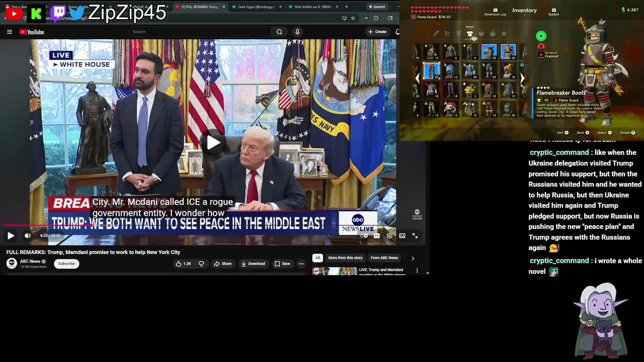644x362 pixels.
Task: Select the From ABC News chip
Action: 384,258
